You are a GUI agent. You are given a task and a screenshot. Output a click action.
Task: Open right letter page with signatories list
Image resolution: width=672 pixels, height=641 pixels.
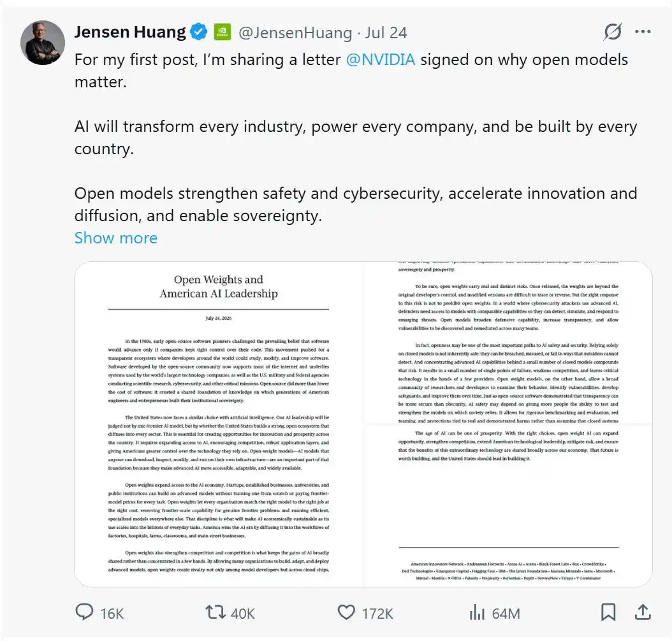tap(508, 424)
